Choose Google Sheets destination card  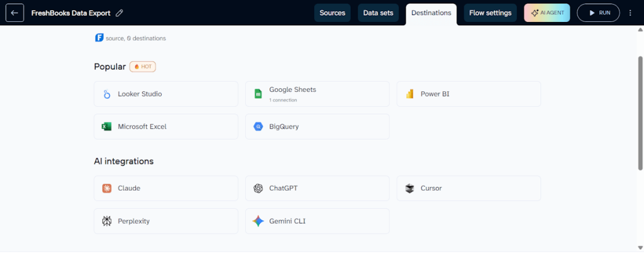pyautogui.click(x=318, y=94)
